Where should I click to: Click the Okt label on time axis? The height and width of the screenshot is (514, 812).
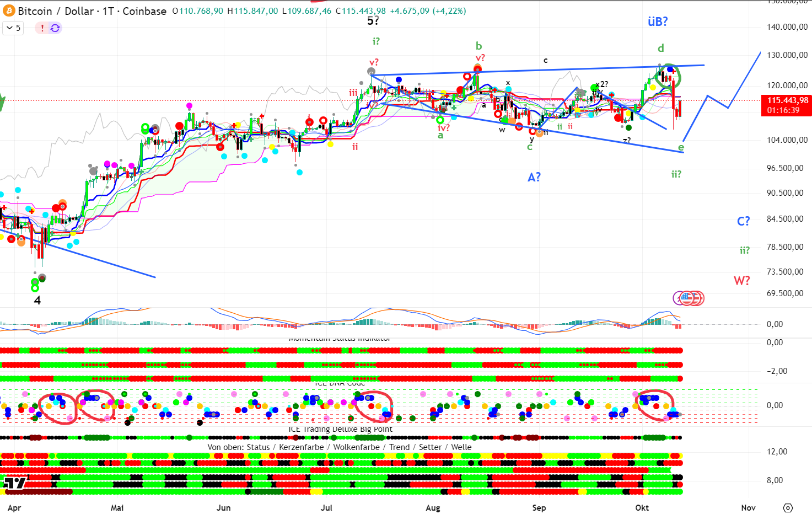tap(642, 507)
